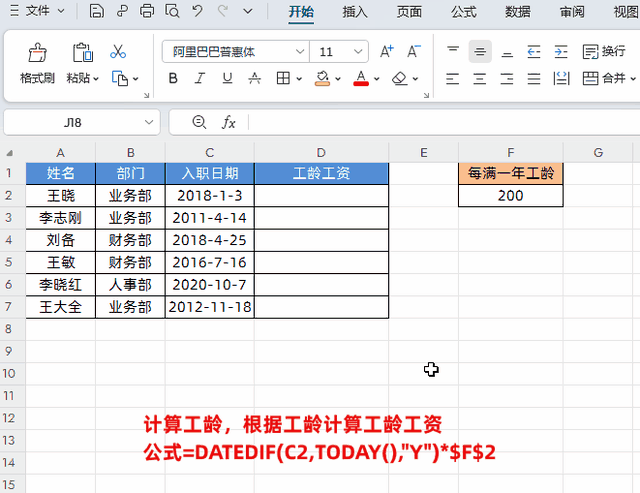Expand the Paste options arrow
The width and height of the screenshot is (640, 493).
point(96,79)
